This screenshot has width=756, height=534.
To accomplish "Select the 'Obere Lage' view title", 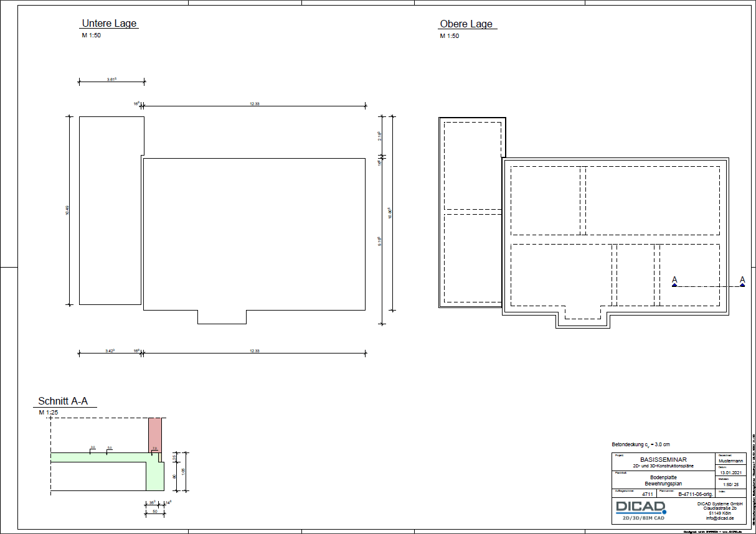I will point(466,24).
